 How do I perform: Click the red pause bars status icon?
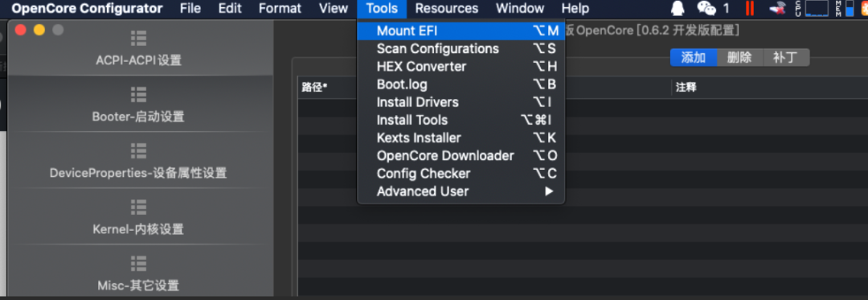click(750, 8)
